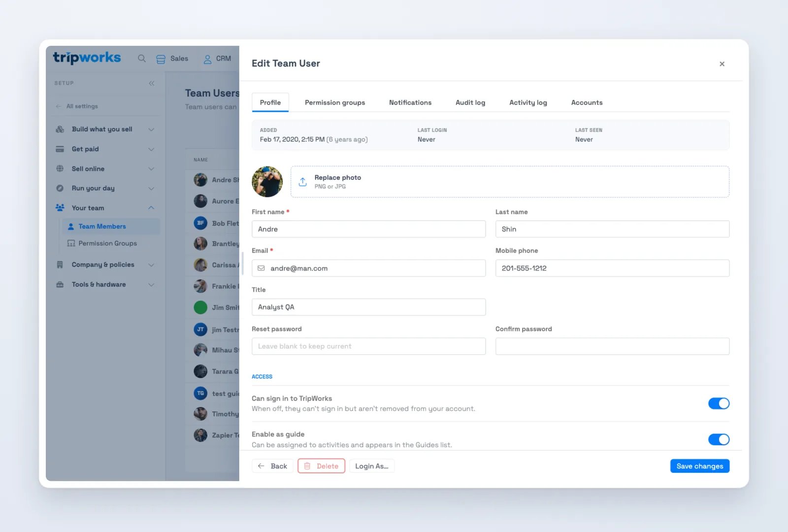This screenshot has height=532, width=788.
Task: Expand Company & policies section
Action: pos(151,265)
